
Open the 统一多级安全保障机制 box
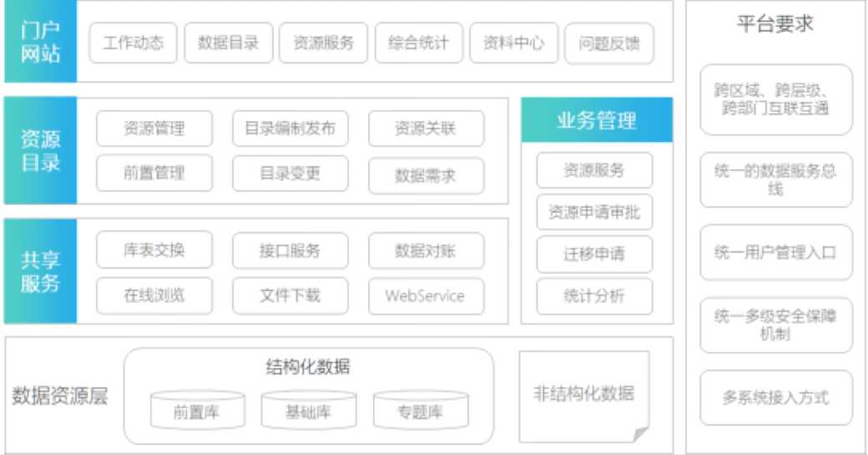pyautogui.click(x=775, y=325)
